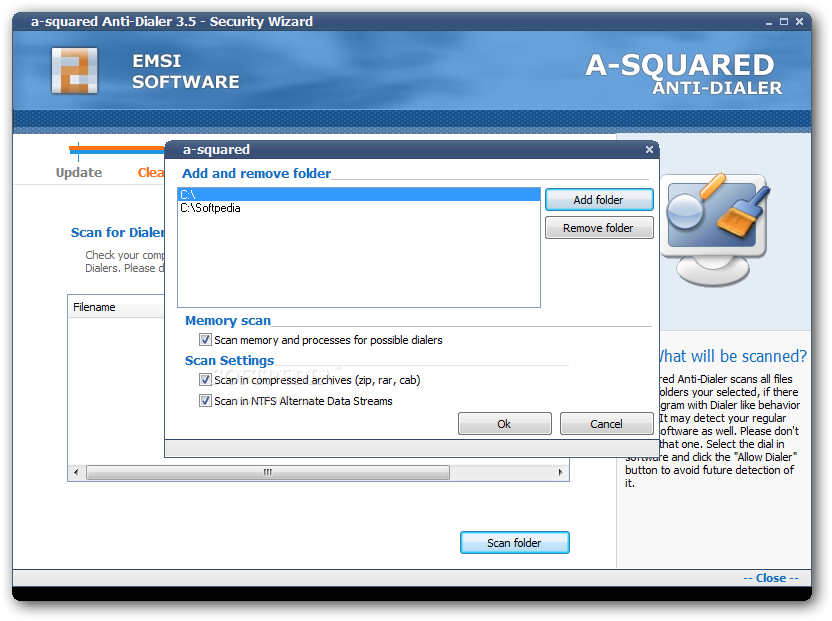Screen dimensions: 832x621
Task: Click the Filename column header
Action: click(x=116, y=307)
